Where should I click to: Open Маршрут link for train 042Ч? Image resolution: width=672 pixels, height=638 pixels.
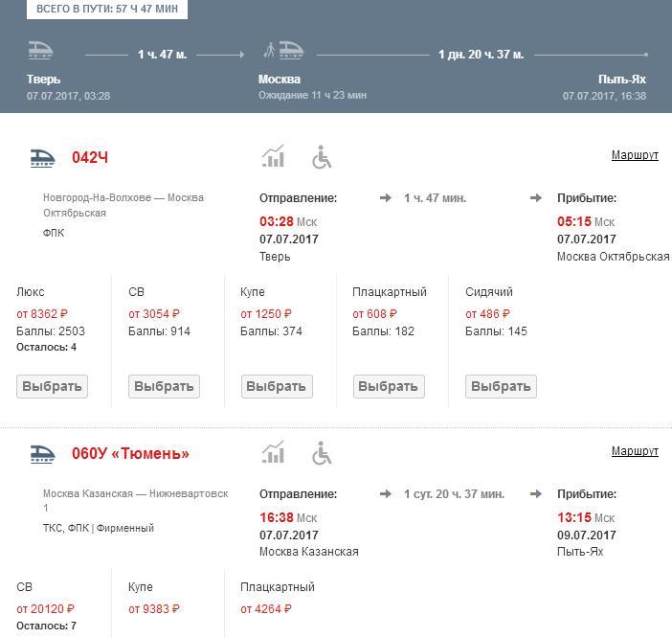tap(635, 155)
